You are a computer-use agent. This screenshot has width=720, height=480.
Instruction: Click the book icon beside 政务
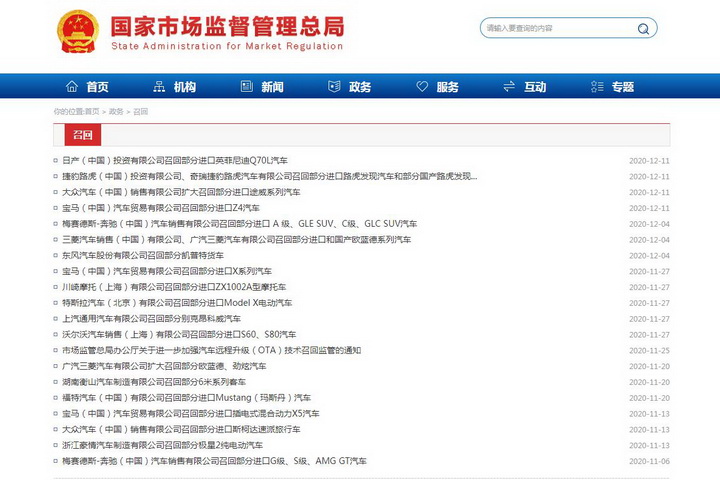pyautogui.click(x=334, y=86)
